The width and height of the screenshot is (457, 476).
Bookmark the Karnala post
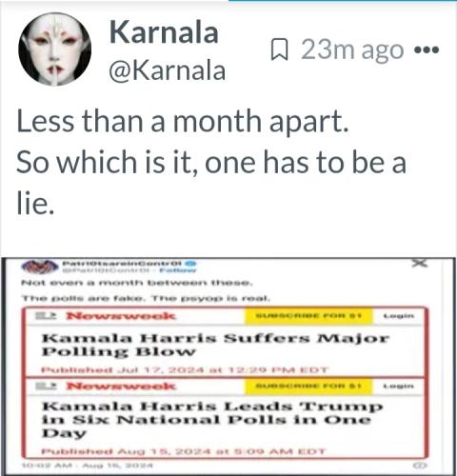279,50
